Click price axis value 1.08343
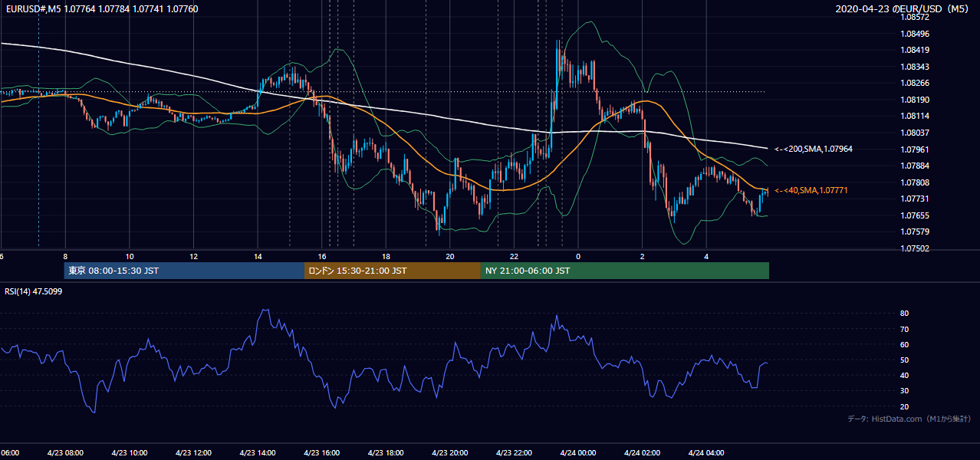This screenshot has width=980, height=460. coord(915,67)
